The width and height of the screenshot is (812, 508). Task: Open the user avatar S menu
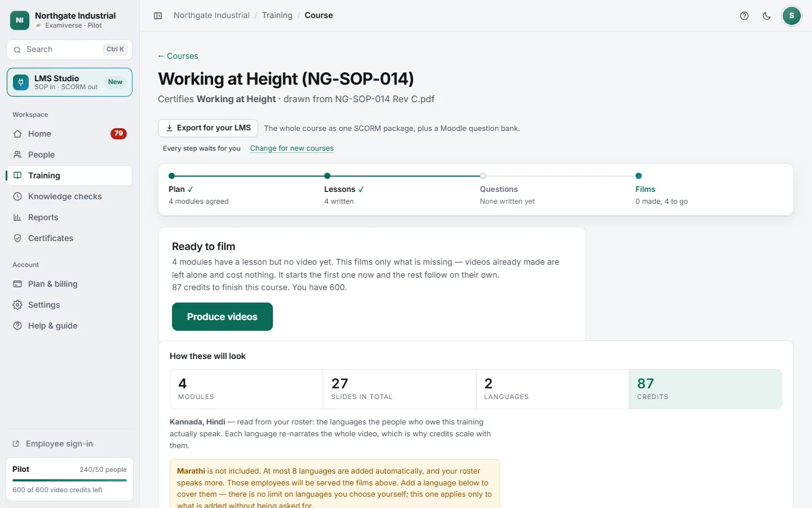click(x=792, y=16)
